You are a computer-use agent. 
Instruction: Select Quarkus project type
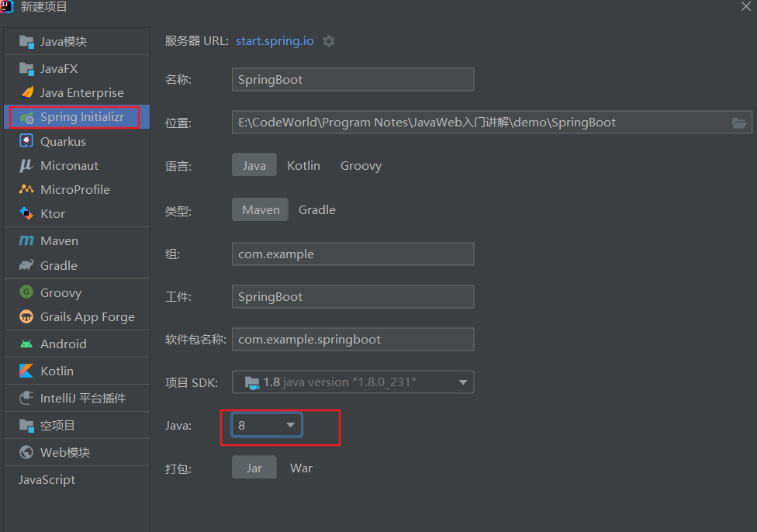[77, 141]
